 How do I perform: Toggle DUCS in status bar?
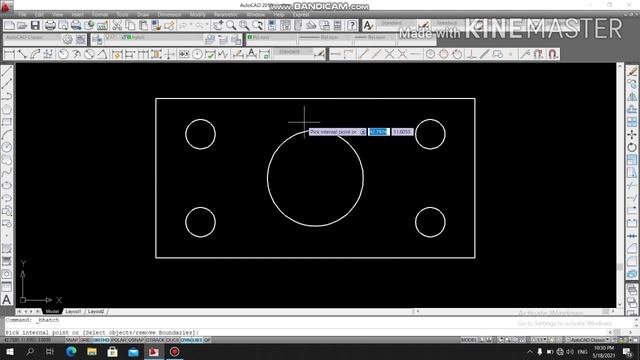(x=172, y=340)
